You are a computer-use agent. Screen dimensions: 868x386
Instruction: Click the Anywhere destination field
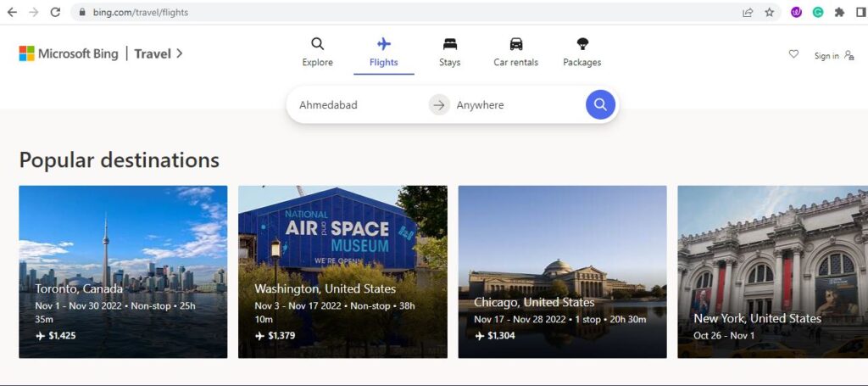coord(518,104)
